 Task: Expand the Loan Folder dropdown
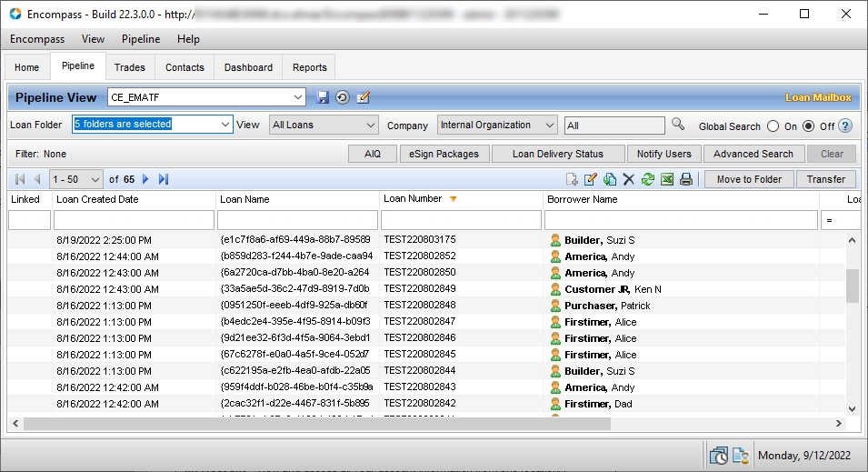pyautogui.click(x=226, y=125)
